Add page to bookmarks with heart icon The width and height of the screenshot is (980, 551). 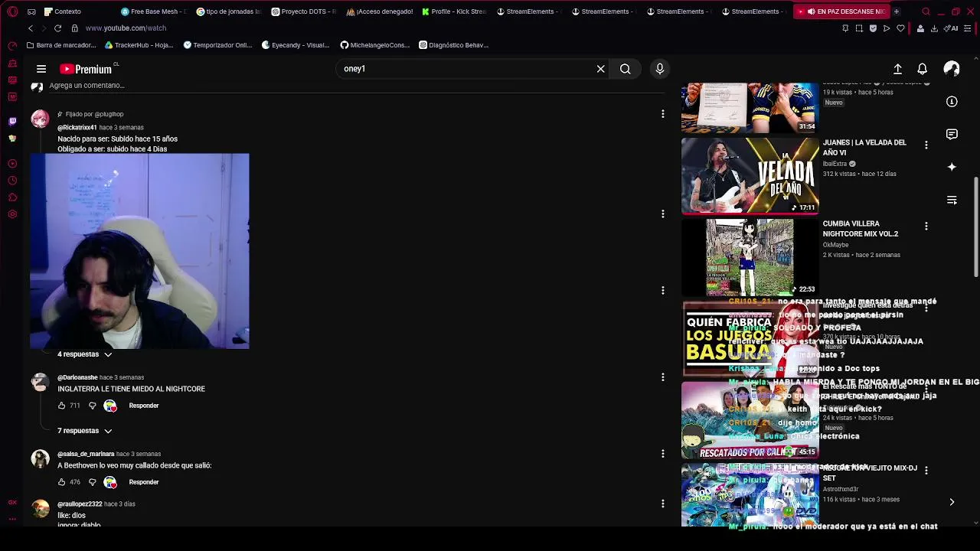click(900, 28)
